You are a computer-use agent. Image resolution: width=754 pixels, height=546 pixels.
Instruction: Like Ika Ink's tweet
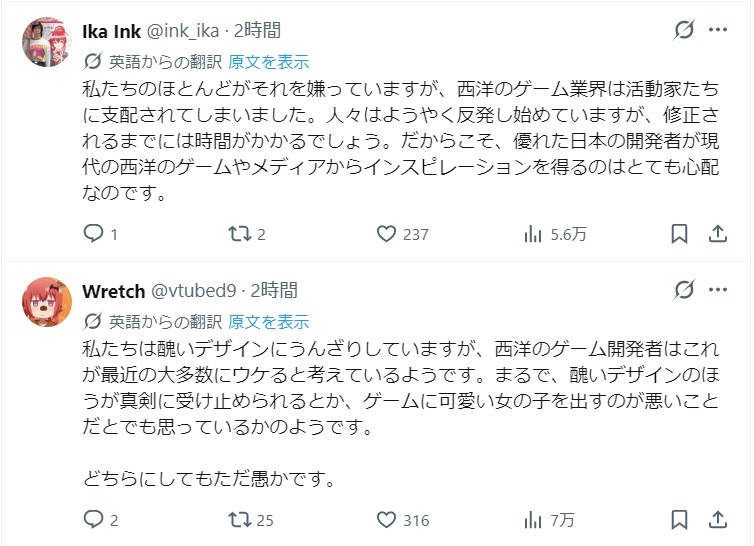(x=387, y=234)
